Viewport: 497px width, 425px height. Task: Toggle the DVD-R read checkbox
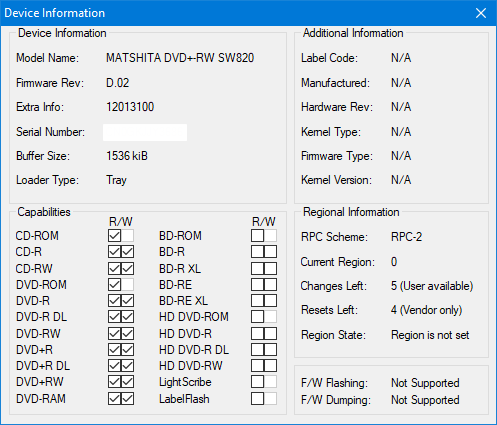coord(114,301)
